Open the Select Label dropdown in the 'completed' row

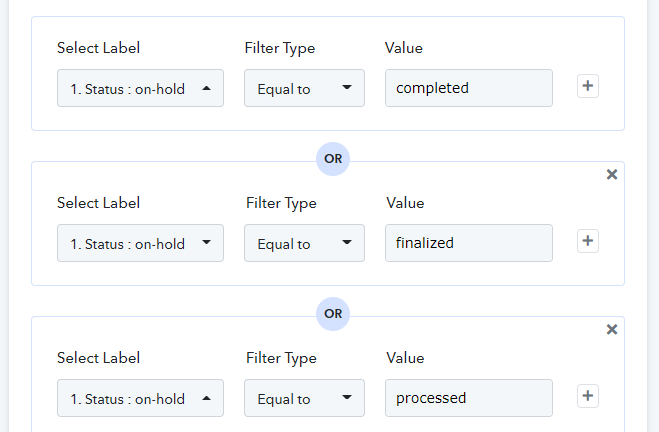140,88
